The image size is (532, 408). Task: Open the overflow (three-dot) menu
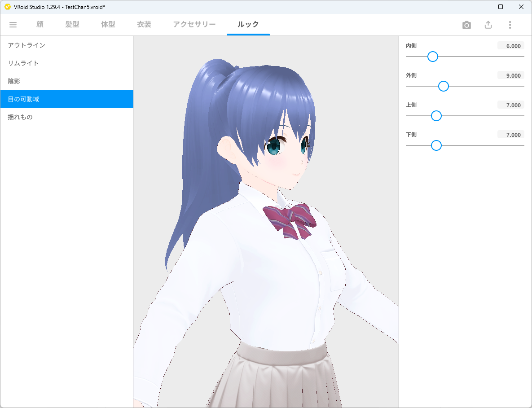[510, 25]
